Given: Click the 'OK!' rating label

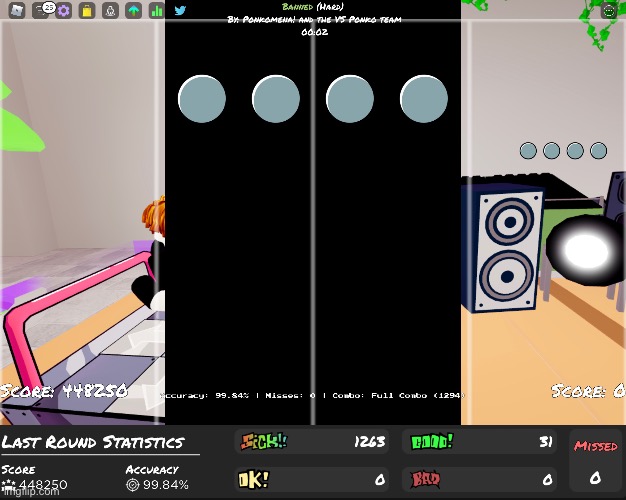Looking at the screenshot, I should [x=254, y=479].
